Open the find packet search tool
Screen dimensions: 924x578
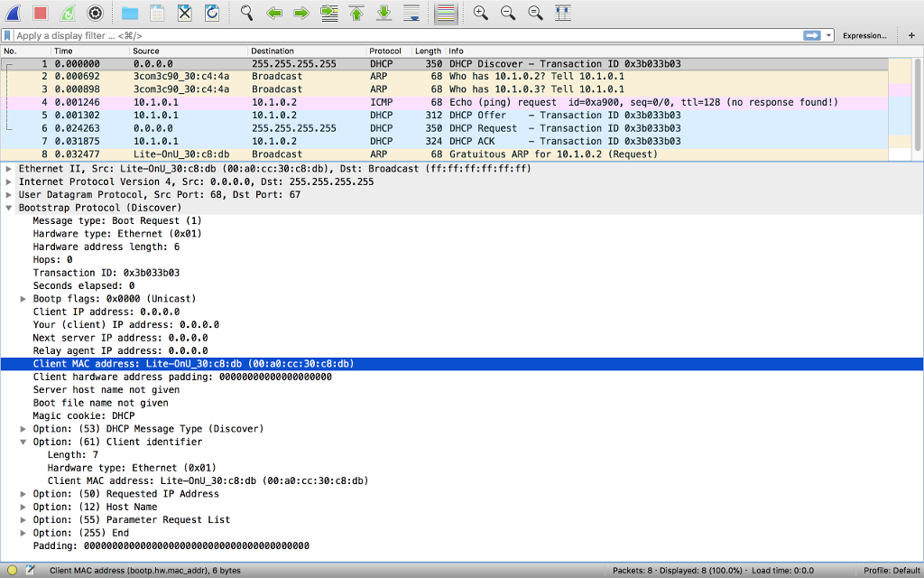coord(246,13)
